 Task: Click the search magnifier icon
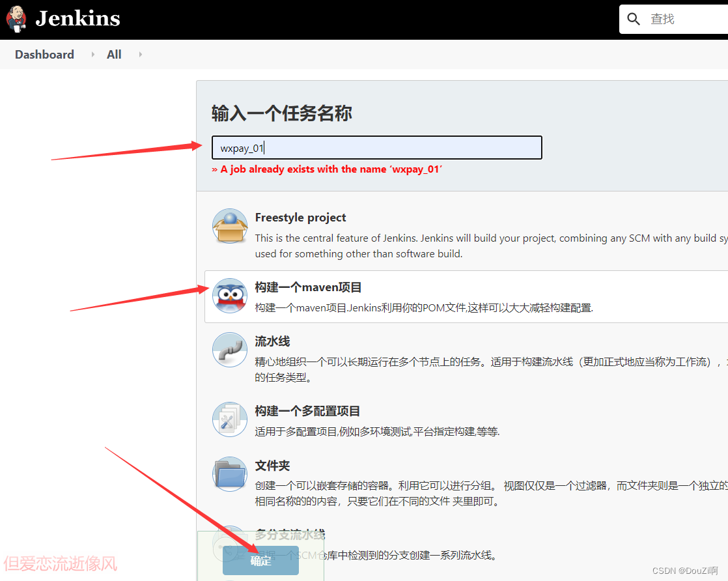click(634, 19)
